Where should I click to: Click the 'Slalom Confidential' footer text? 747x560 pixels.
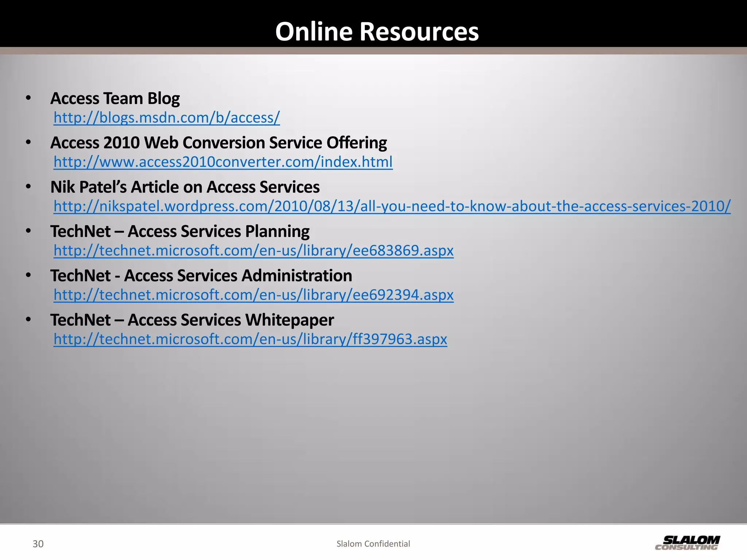(373, 544)
